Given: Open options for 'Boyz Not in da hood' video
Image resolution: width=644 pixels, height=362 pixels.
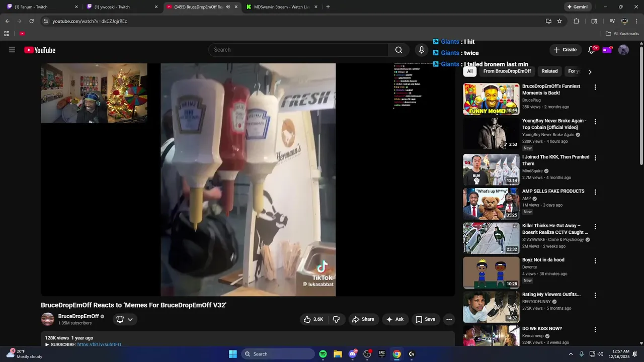Looking at the screenshot, I should click(595, 261).
